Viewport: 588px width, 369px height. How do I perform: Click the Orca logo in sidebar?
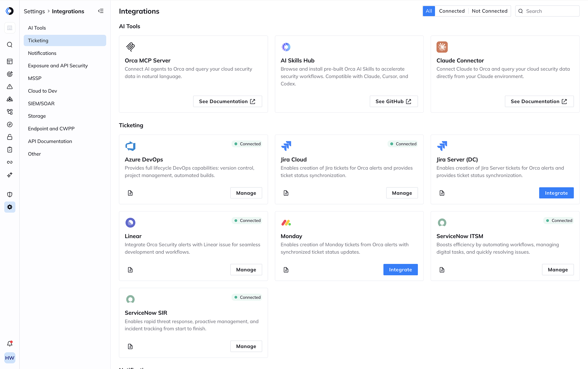tap(10, 11)
